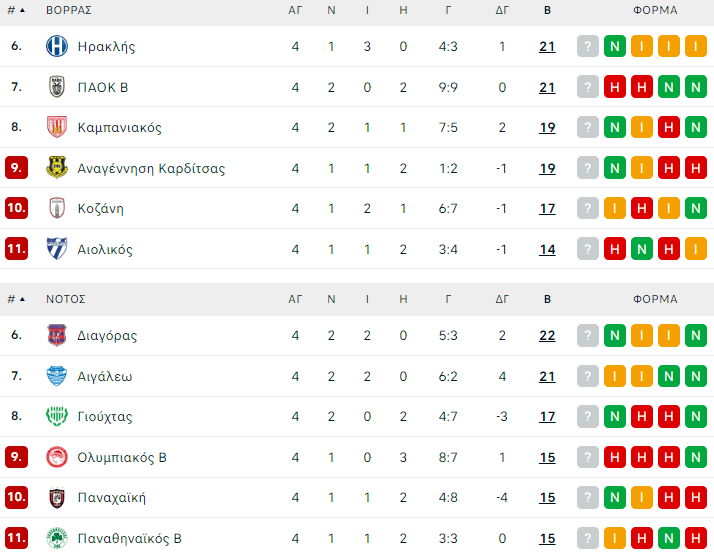Click the Ολυμπιακός Β team logo
Image resolution: width=714 pixels, height=554 pixels.
pos(56,458)
